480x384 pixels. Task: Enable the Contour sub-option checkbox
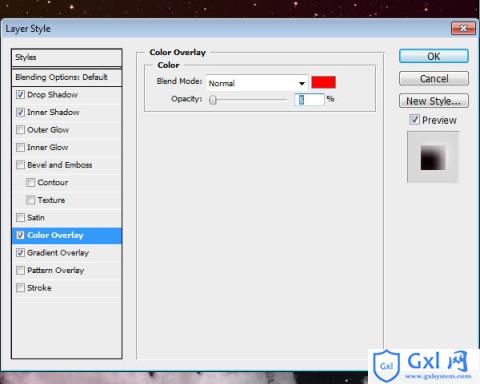pos(30,182)
